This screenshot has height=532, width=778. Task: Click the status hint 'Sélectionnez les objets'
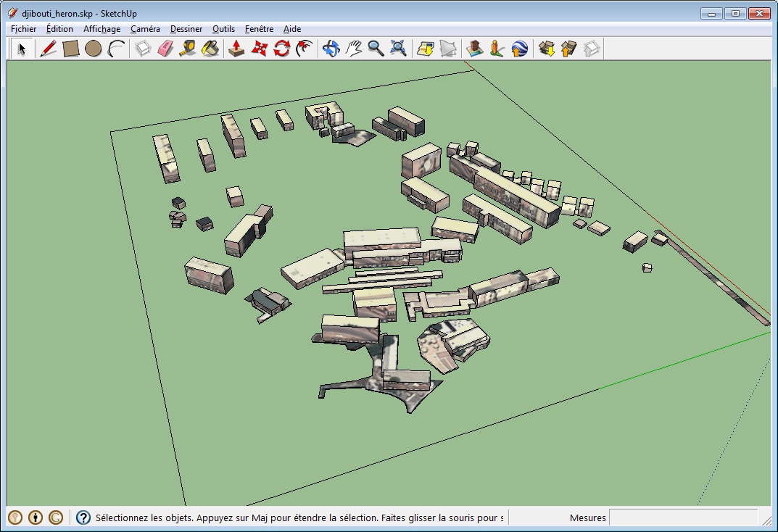[x=144, y=518]
